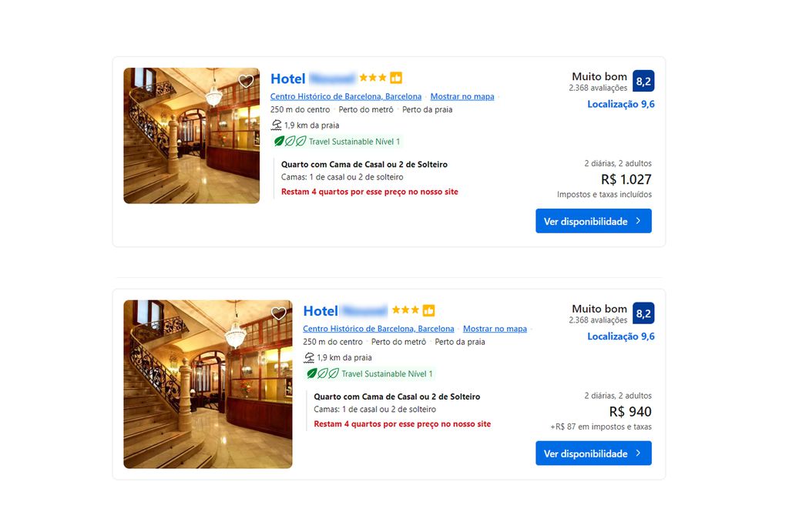Image resolution: width=789 pixels, height=532 pixels.
Task: Click the swimmer icon in the second listing
Action: point(310,357)
